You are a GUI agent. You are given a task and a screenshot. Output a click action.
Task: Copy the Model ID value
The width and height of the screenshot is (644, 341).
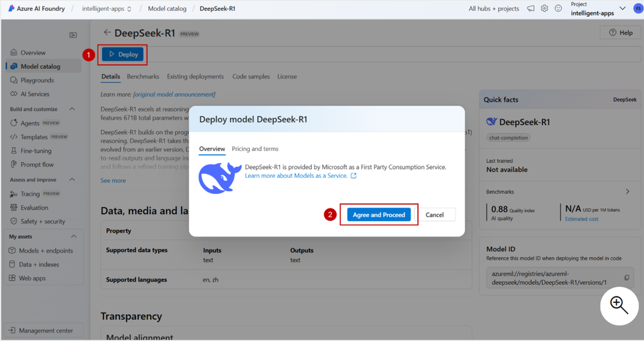point(627,278)
